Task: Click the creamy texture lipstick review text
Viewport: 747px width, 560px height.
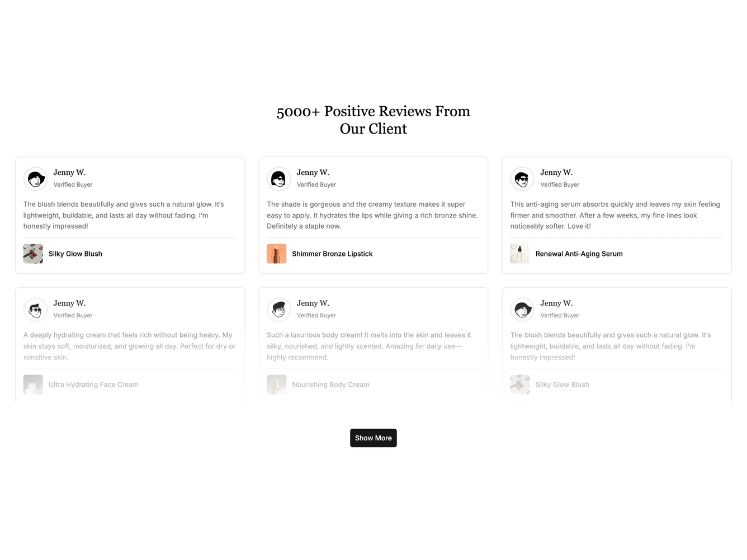Action: 372,215
